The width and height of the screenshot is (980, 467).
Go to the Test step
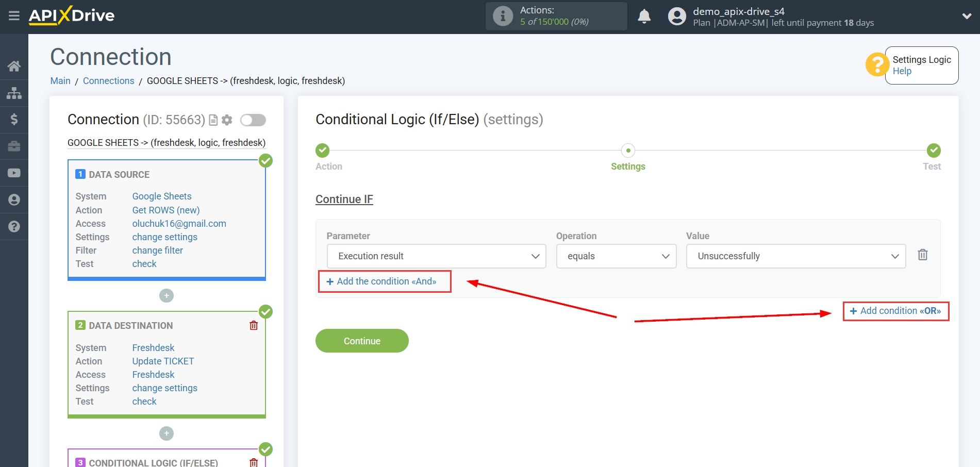(934, 151)
